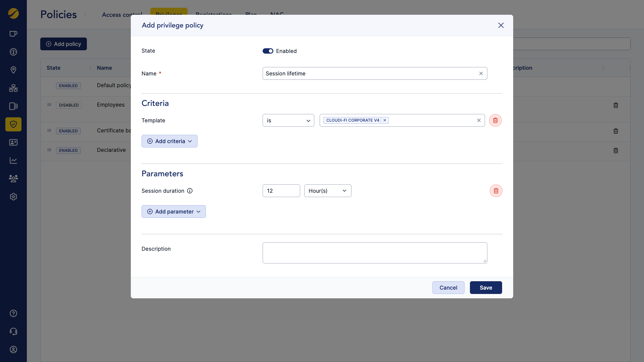Open the portal devices sidebar icon

13,106
